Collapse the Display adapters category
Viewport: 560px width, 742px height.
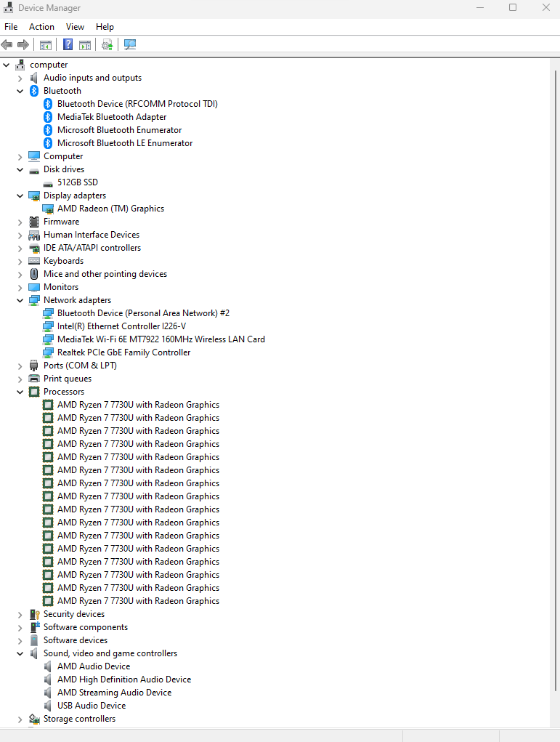[20, 195]
